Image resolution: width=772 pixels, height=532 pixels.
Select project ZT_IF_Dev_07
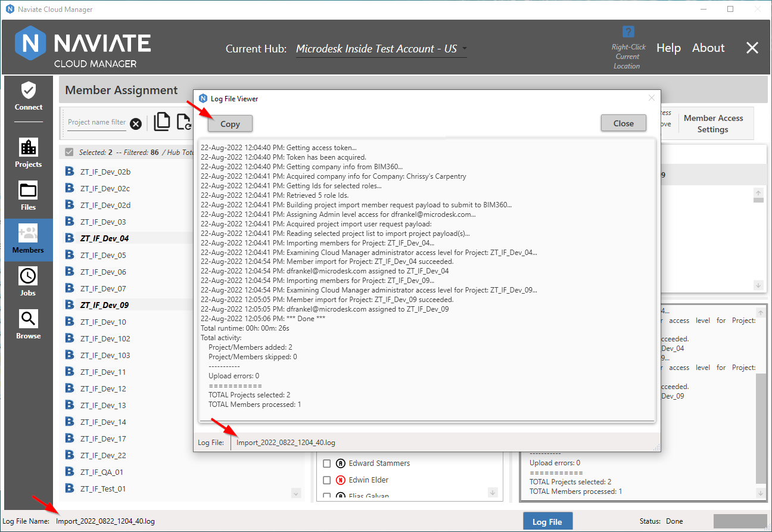[x=103, y=288]
